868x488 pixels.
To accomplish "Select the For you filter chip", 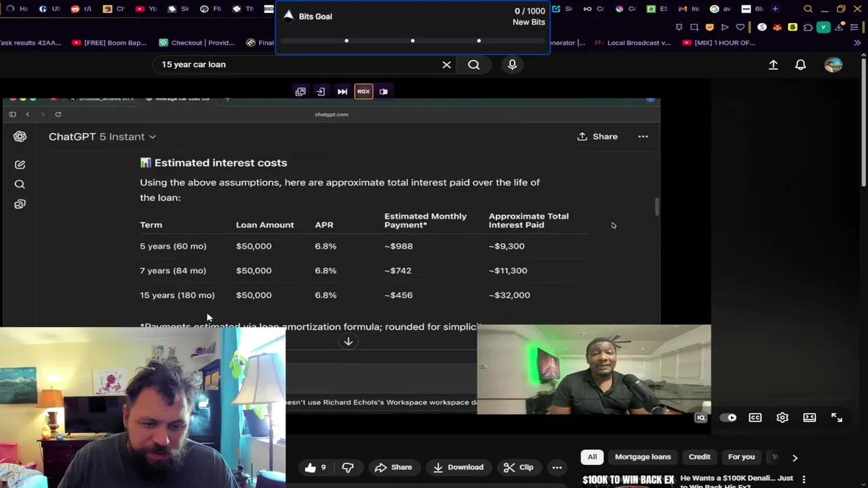I will [741, 457].
